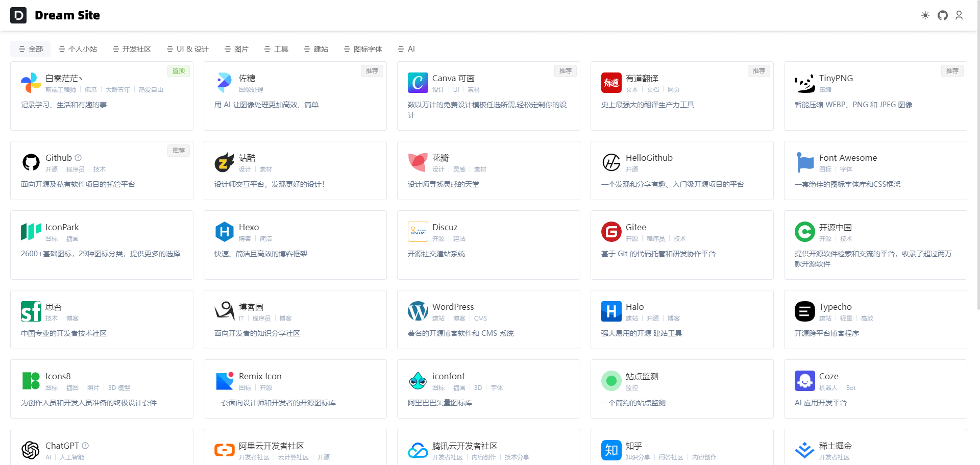
Task: Click the Hexo hexagon icon
Action: pos(225,232)
